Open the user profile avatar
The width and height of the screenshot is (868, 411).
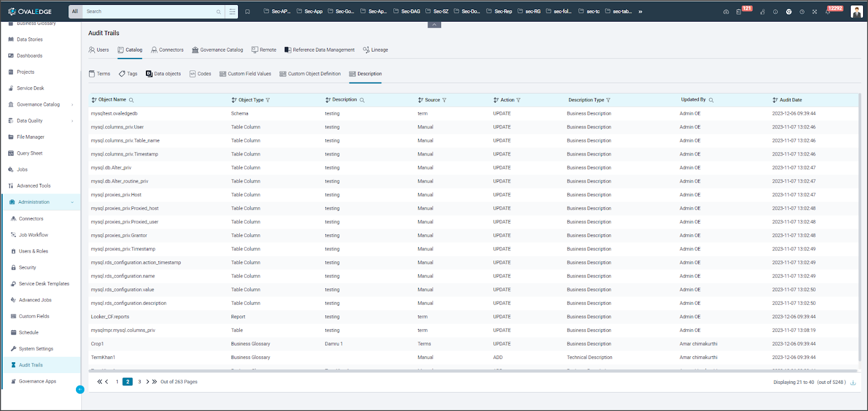pos(857,11)
